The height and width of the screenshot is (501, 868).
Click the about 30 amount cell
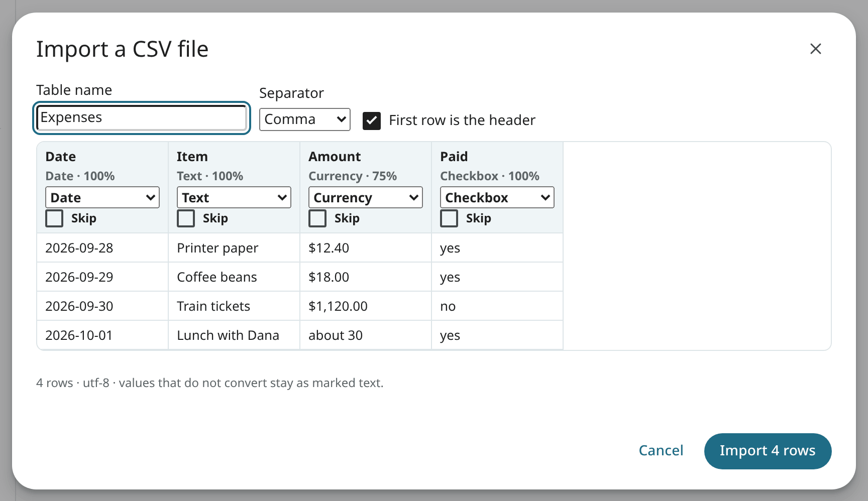pos(366,335)
